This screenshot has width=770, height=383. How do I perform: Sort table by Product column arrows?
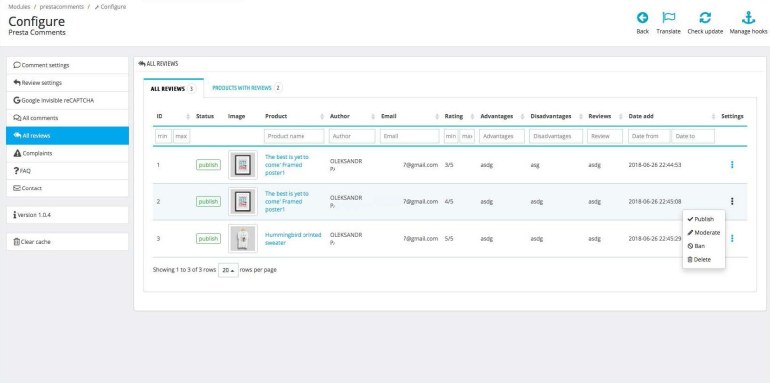(322, 116)
